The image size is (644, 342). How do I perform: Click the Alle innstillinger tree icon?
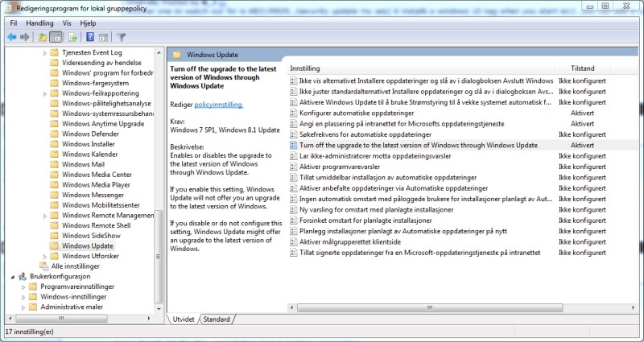tap(44, 266)
